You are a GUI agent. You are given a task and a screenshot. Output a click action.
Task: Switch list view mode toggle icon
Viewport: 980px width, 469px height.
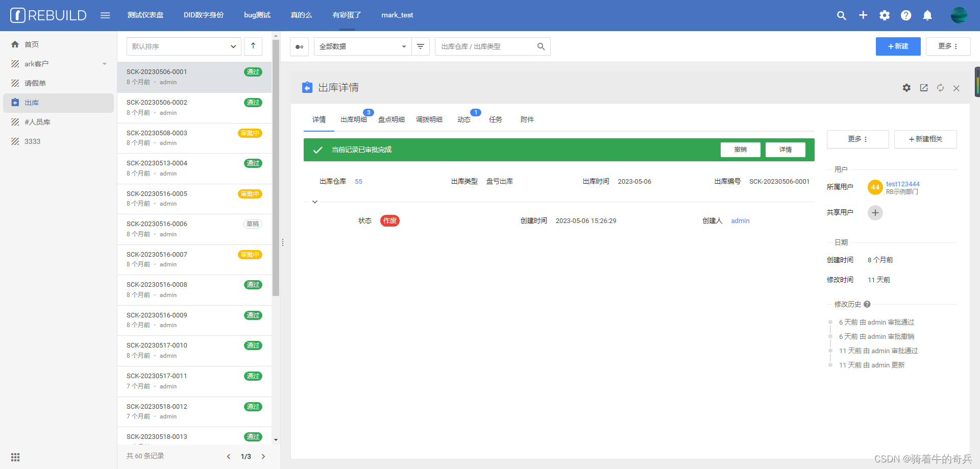(299, 46)
